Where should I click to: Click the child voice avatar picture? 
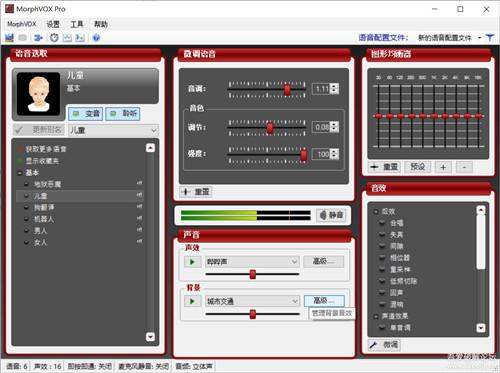39,94
